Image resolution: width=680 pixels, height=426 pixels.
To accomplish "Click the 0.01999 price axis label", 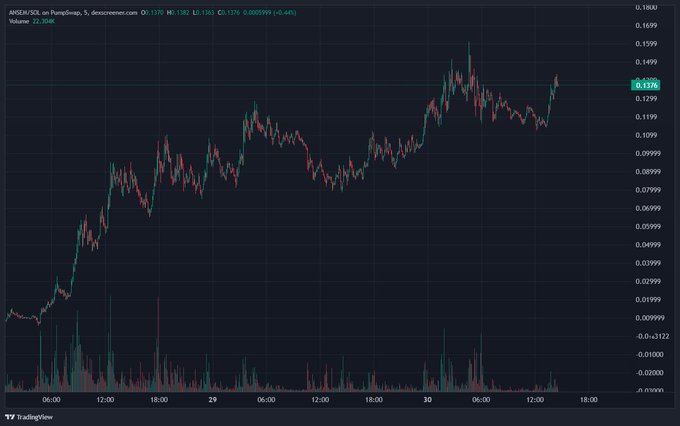I will coord(648,299).
